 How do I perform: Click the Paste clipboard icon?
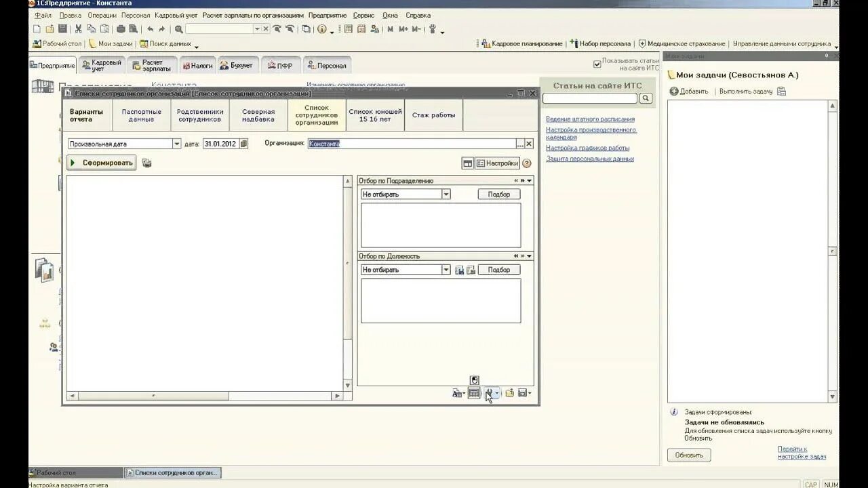pyautogui.click(x=104, y=29)
